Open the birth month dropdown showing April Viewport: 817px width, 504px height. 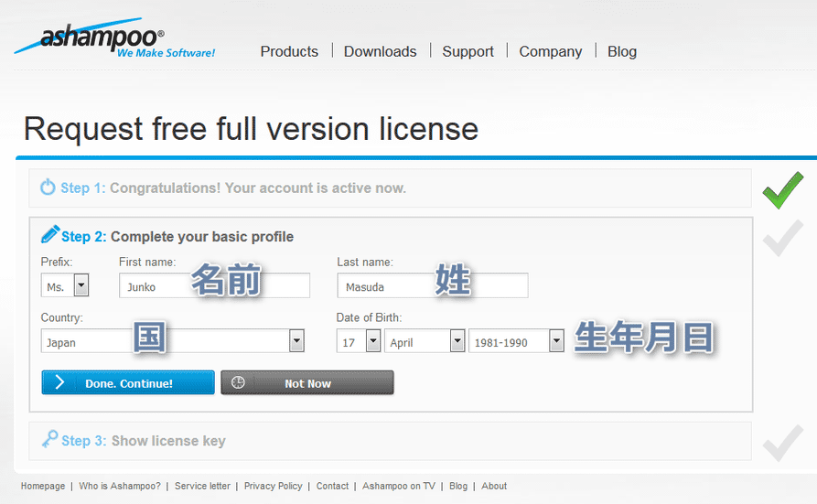[425, 341]
